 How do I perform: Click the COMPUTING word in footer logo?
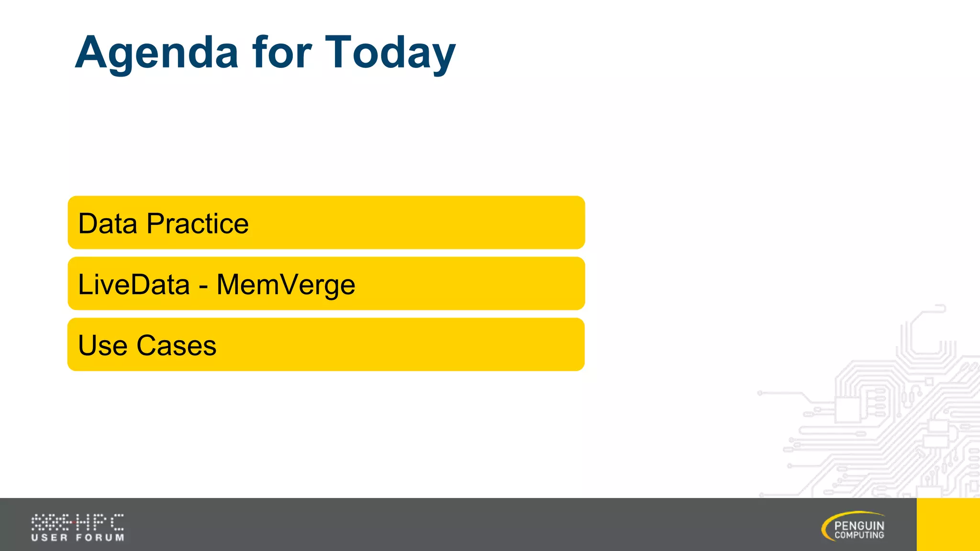[x=859, y=535]
